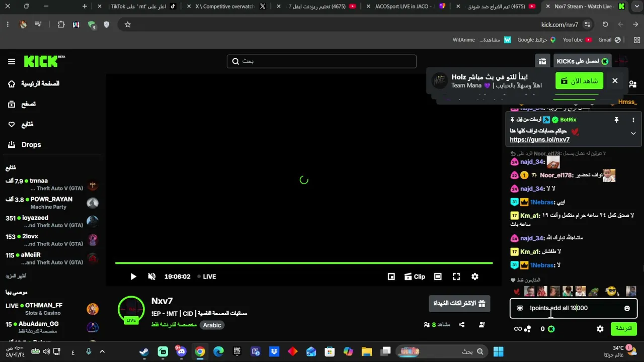Enter fullscreen on the video player
This screenshot has width=644, height=362.
[456, 277]
